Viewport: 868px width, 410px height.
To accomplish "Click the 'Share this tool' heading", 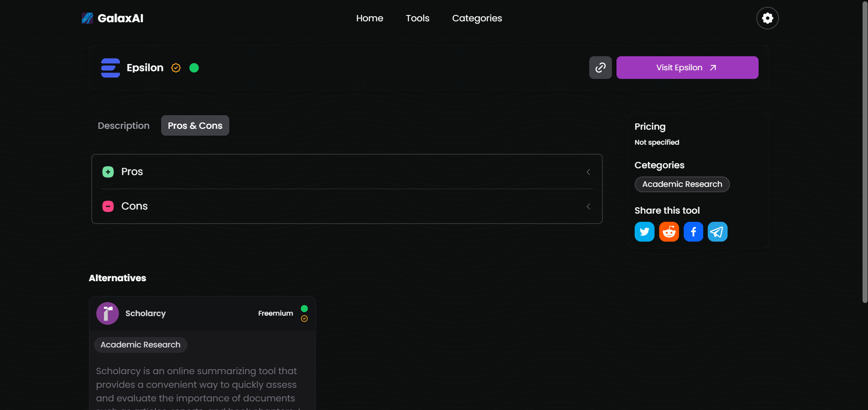I will [x=667, y=210].
